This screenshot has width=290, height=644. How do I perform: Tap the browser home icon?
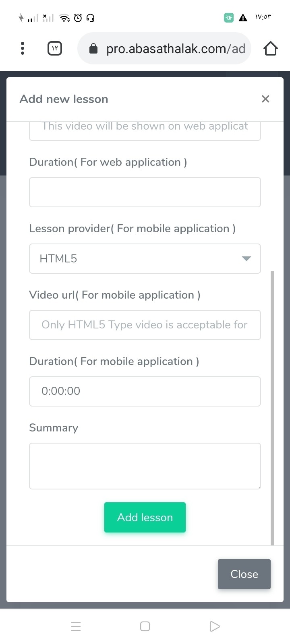click(x=270, y=48)
